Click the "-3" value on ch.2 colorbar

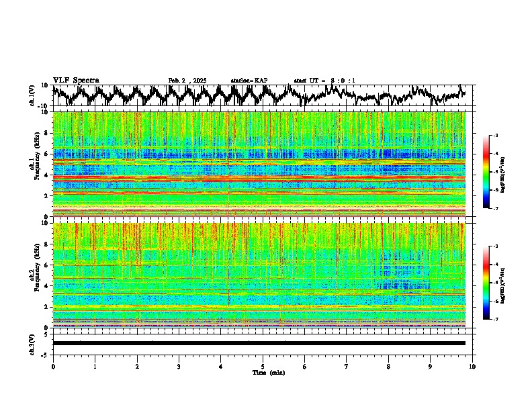click(x=496, y=246)
